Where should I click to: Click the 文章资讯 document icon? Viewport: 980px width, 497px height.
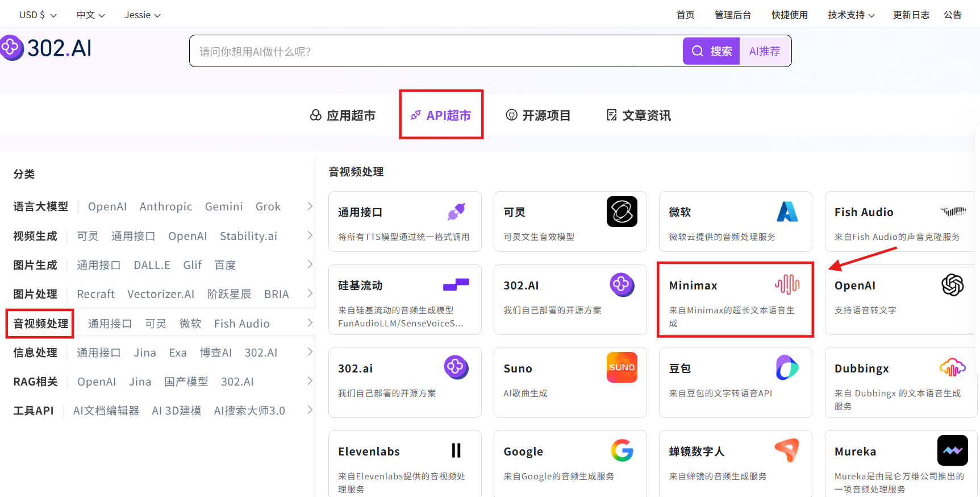pyautogui.click(x=612, y=115)
